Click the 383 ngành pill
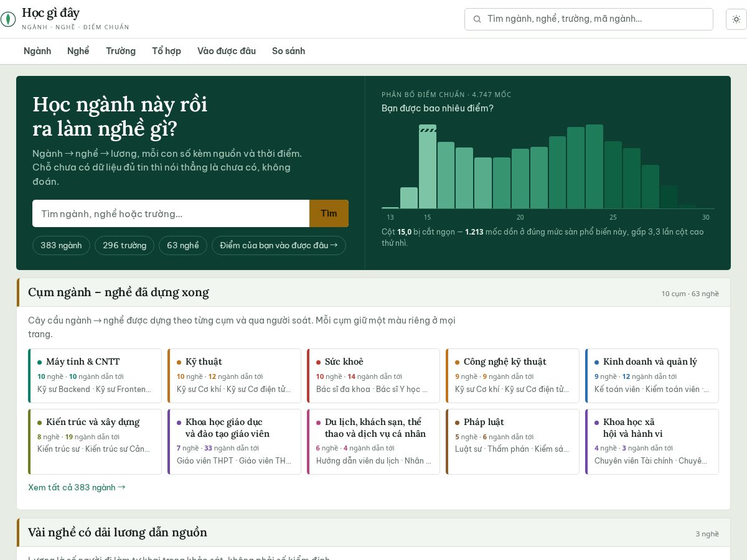747x560 pixels. [61, 245]
